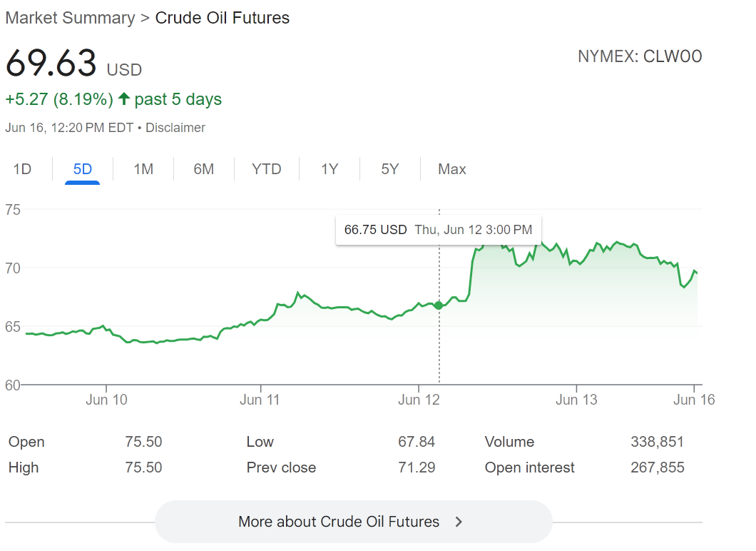
Task: Click the +5.27 (8.19%) change text
Action: click(59, 99)
